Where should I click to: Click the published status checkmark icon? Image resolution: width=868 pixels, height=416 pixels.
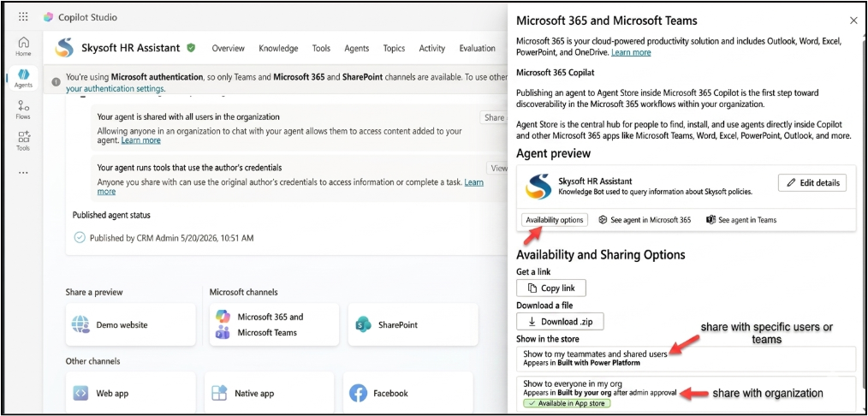80,238
